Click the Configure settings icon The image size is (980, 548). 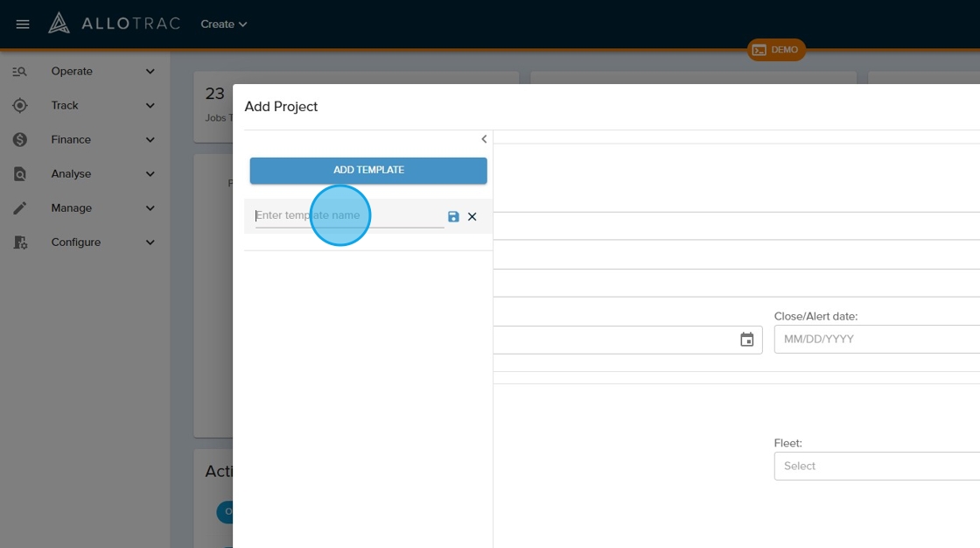coord(20,242)
